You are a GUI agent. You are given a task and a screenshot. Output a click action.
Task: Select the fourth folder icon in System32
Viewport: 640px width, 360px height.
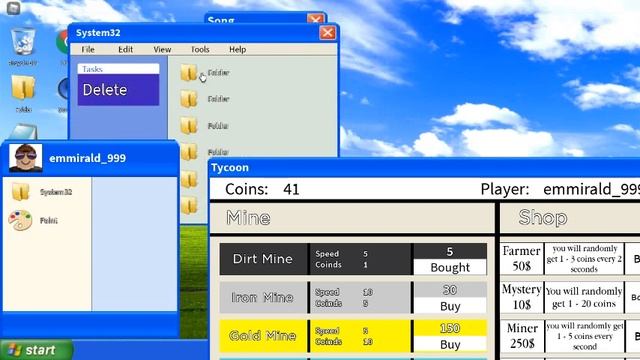coord(189,152)
